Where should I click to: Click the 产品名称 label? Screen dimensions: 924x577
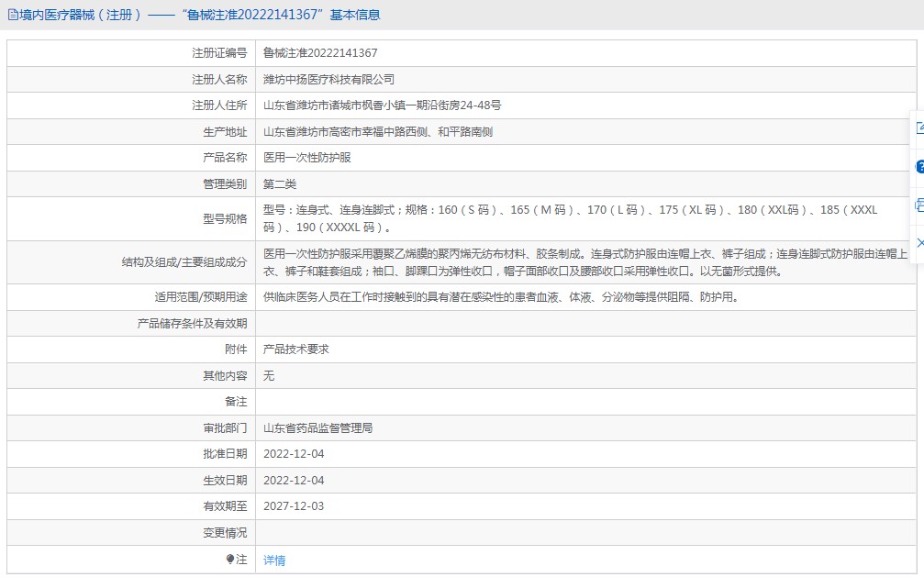[225, 158]
